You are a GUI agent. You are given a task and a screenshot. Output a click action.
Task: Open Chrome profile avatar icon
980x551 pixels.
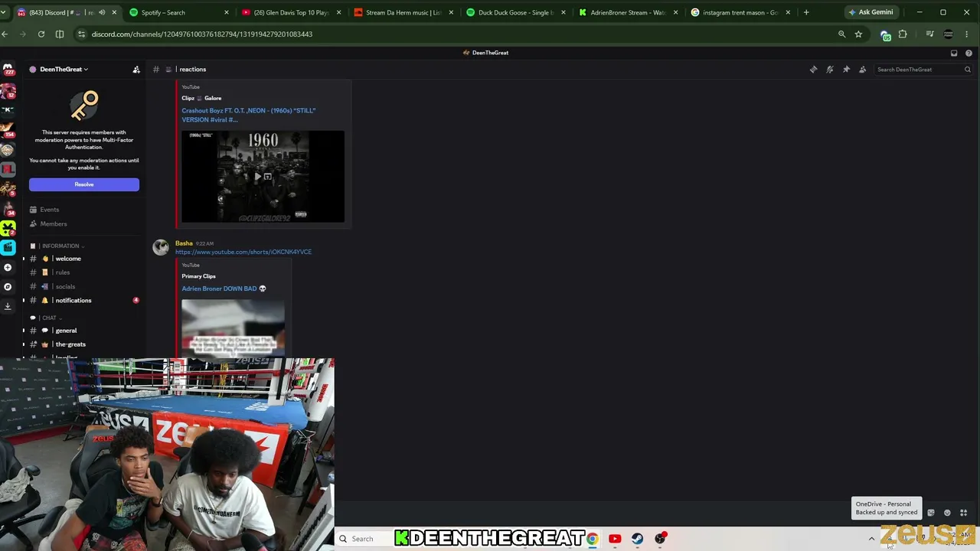[949, 34]
